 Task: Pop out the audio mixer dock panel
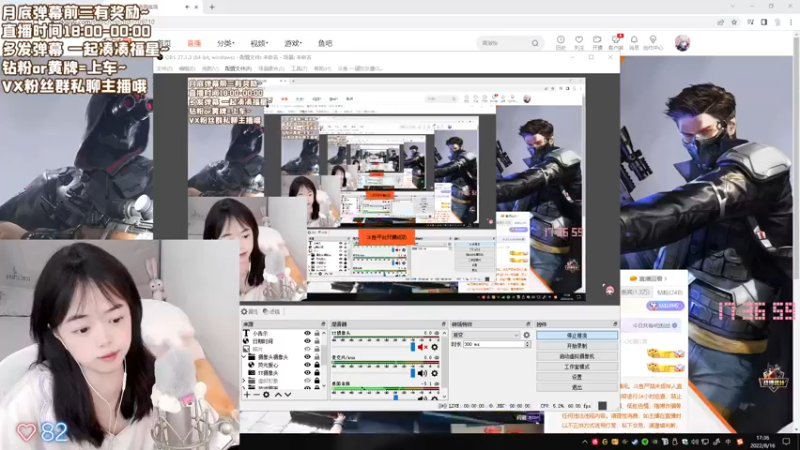click(x=443, y=324)
